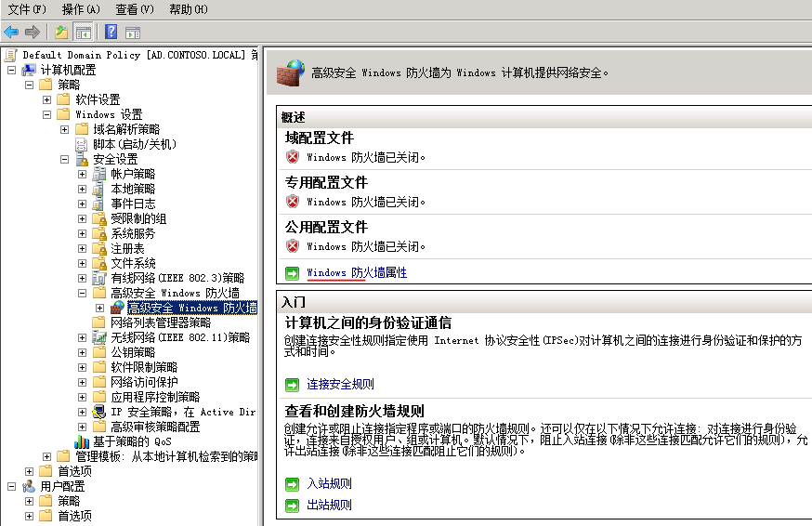Screen dimensions: 812x526
Task: Select the 软件限制策略 tree item
Action: 144,367
